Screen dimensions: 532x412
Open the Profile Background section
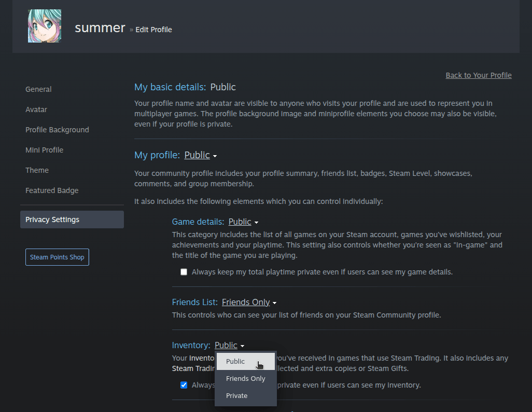click(57, 130)
